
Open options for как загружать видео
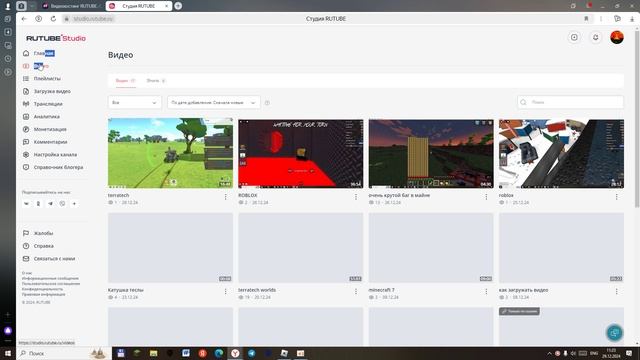[616, 291]
